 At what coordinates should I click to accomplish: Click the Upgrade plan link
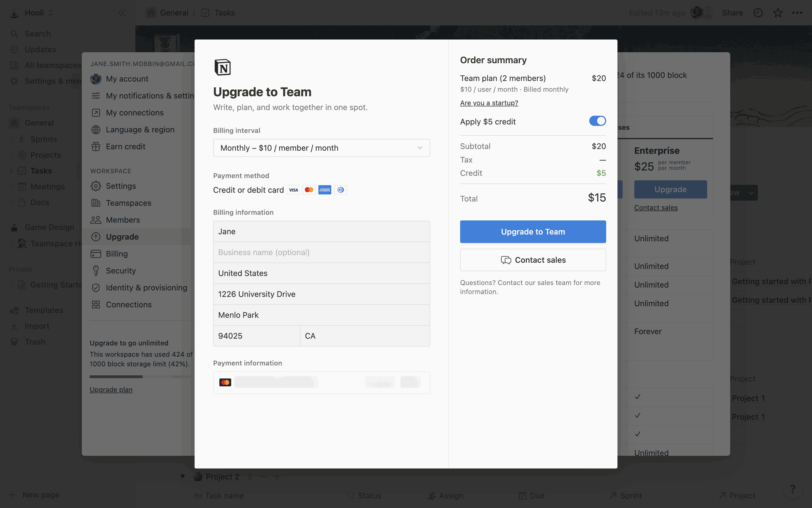111,389
